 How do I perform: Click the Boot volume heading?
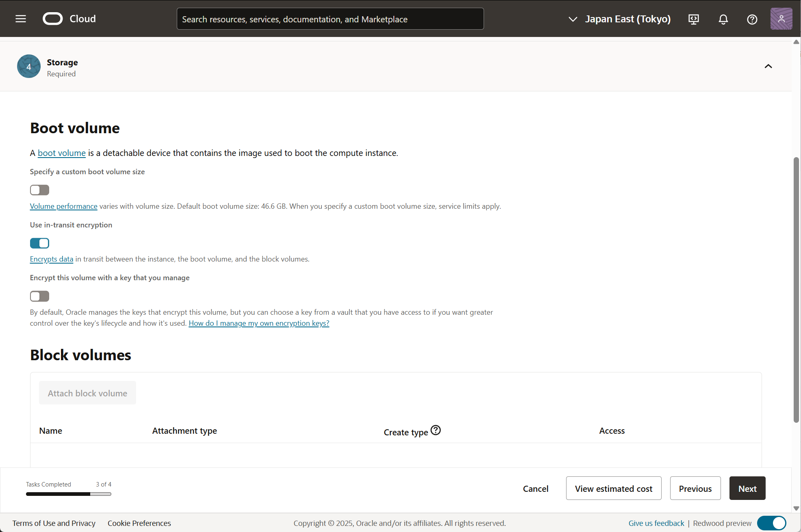(75, 128)
